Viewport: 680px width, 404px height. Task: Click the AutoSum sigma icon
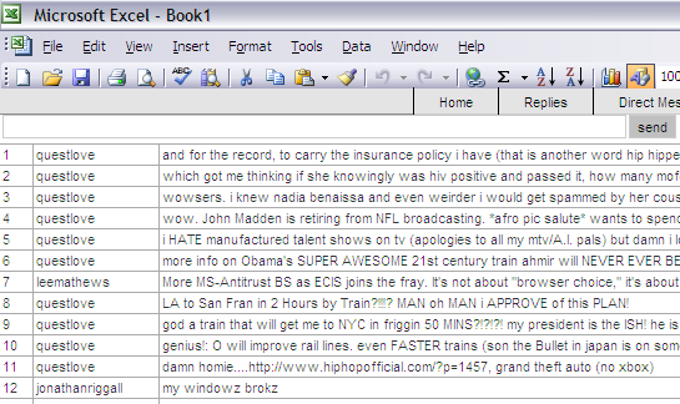503,78
